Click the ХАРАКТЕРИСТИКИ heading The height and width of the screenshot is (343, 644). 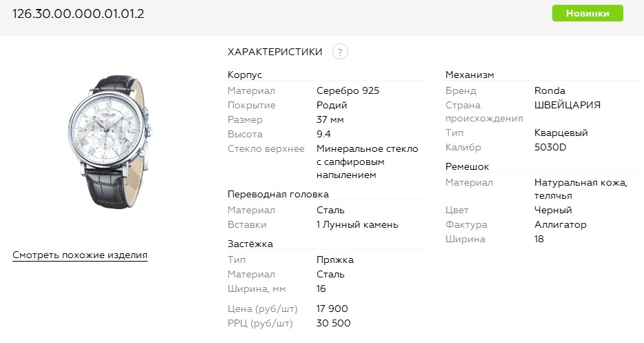(275, 52)
